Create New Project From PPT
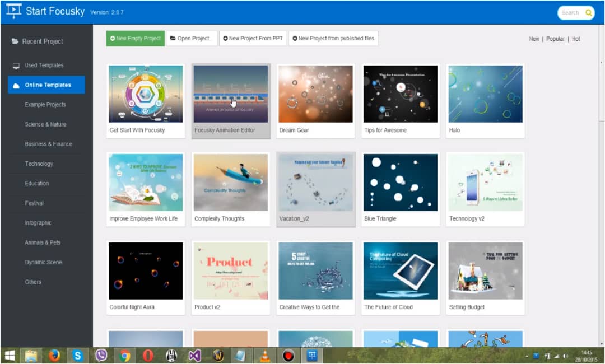Image resolution: width=605 pixels, height=364 pixels. coord(253,39)
